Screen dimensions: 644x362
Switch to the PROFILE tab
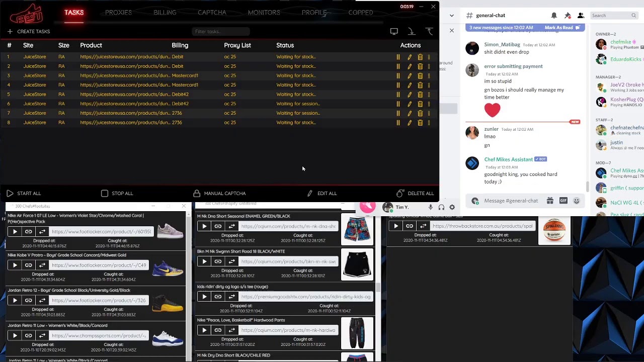tap(314, 13)
